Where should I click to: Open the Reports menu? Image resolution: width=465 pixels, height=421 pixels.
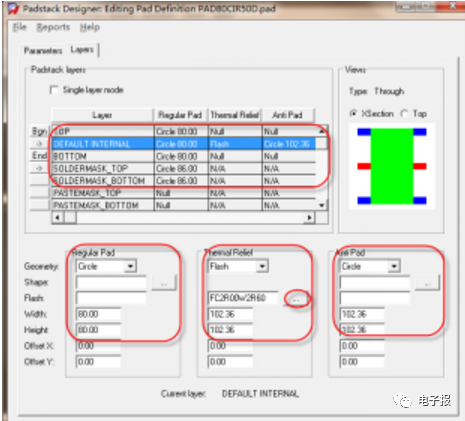[53, 27]
